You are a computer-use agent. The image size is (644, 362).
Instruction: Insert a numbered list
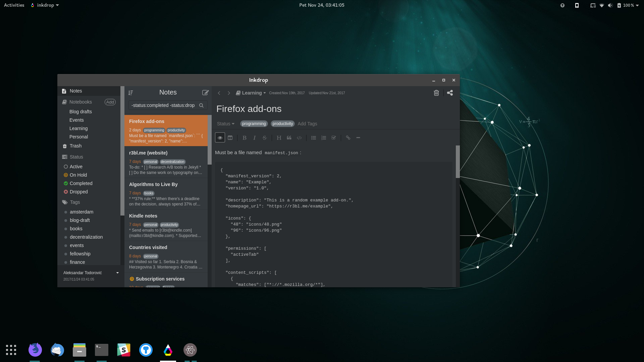click(324, 138)
